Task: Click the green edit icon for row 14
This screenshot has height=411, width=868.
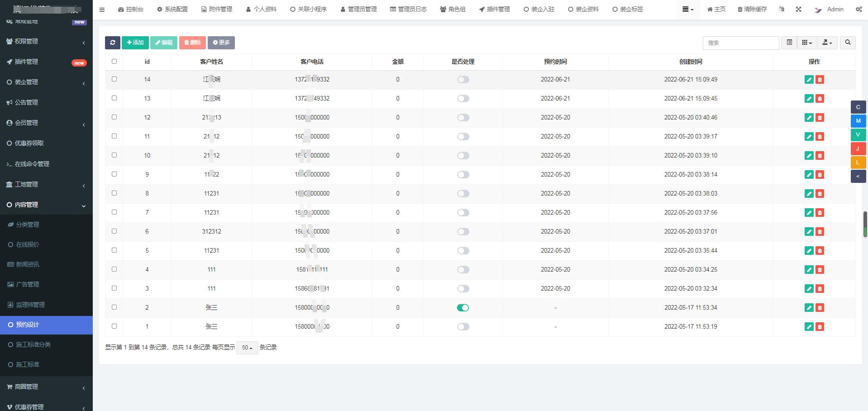Action: (809, 80)
